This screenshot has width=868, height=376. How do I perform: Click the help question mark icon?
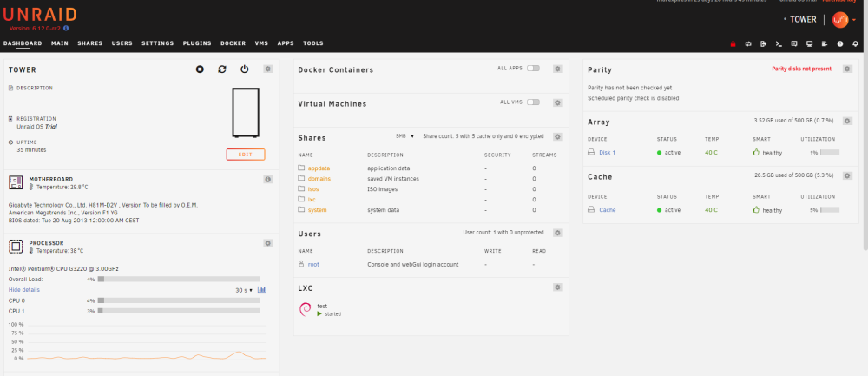(839, 43)
